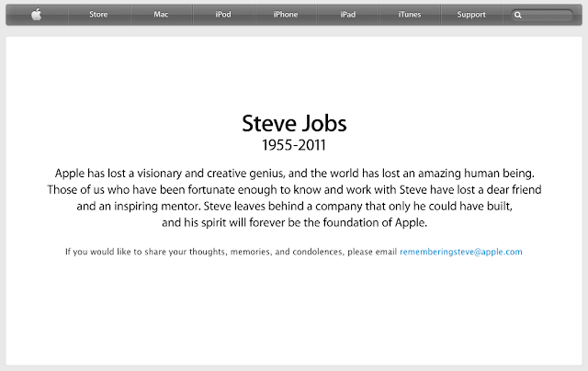Click the 1955-2011 dates text

click(294, 145)
